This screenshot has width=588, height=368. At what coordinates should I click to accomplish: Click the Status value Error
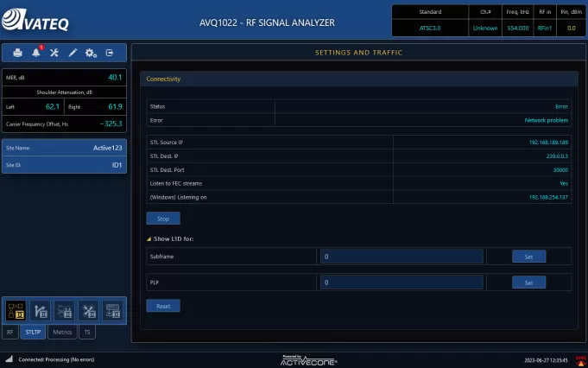(x=562, y=106)
